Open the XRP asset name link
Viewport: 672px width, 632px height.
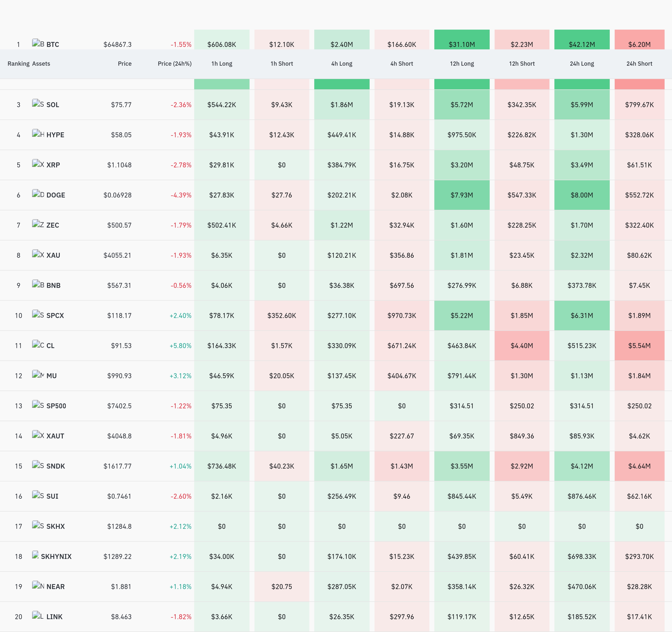click(53, 165)
